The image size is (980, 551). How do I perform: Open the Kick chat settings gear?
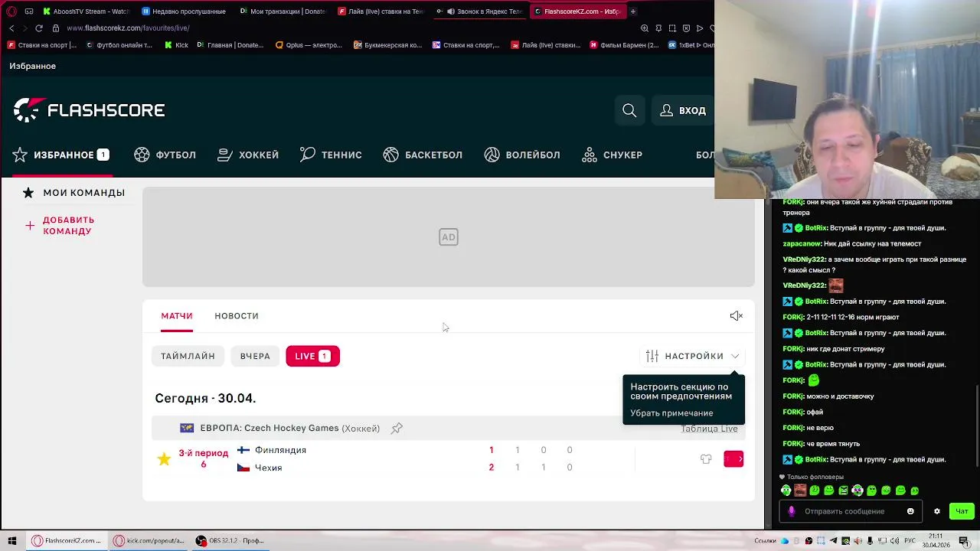(936, 511)
